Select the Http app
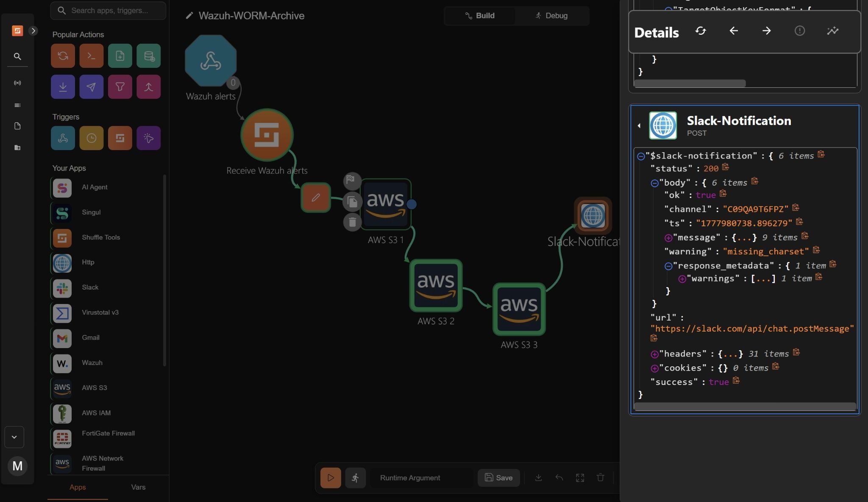The image size is (868, 502). point(106,262)
